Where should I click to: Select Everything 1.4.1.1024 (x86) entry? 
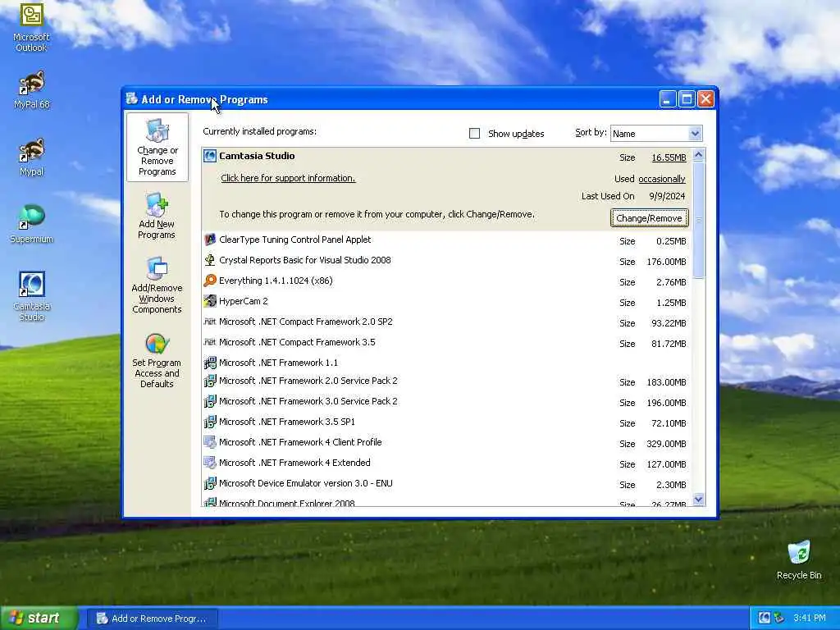[447, 281]
